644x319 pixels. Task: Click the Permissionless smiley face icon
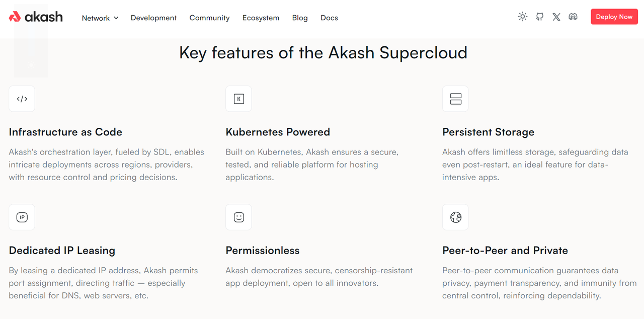tap(239, 217)
